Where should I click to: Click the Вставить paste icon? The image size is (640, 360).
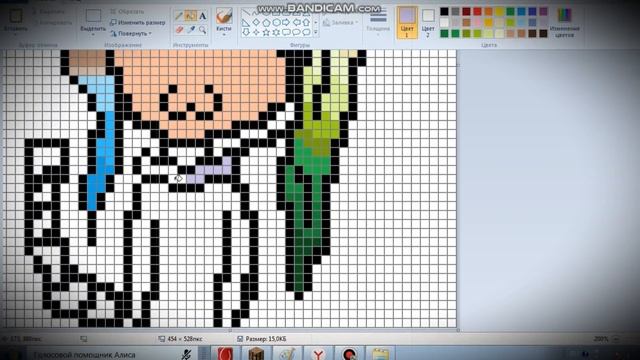[16, 16]
